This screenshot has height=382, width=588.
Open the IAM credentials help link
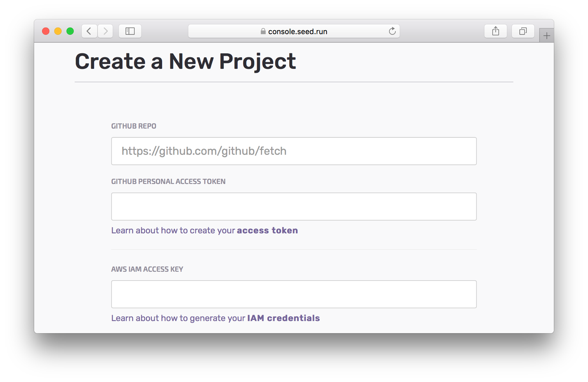click(x=283, y=318)
